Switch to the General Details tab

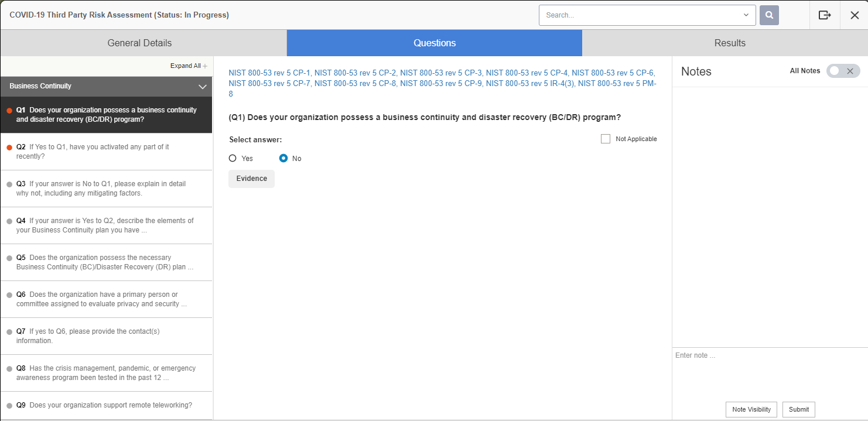[139, 43]
